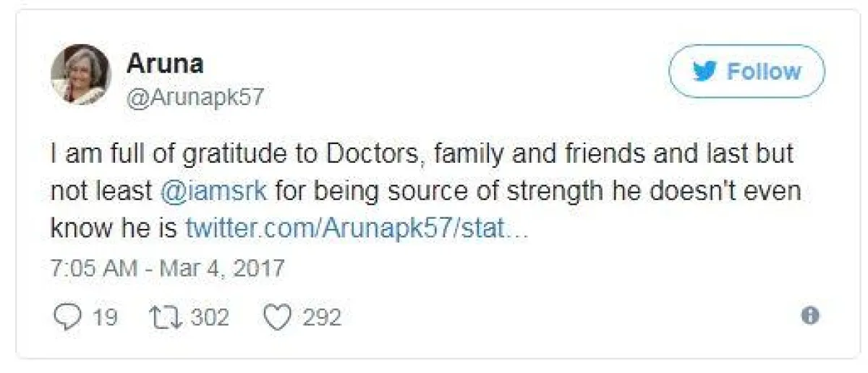Screen dimensions: 868x373
Task: Click the 302 retweets count
Action: [210, 317]
